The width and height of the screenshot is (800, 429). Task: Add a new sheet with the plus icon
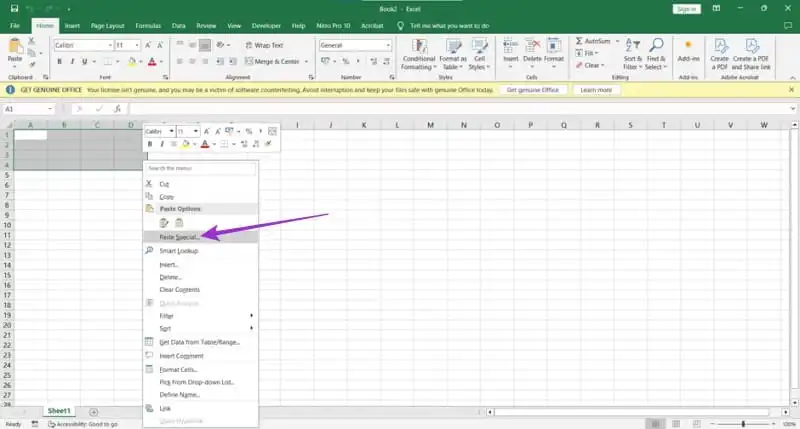point(94,411)
